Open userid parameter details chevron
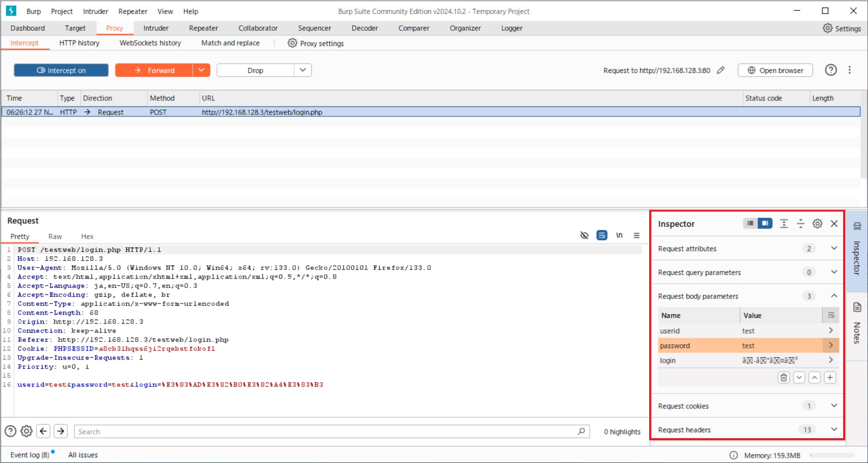 [x=831, y=330]
